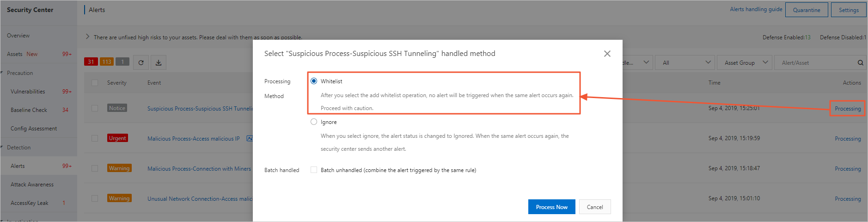Click into the Alert/Asset search field

pos(813,62)
